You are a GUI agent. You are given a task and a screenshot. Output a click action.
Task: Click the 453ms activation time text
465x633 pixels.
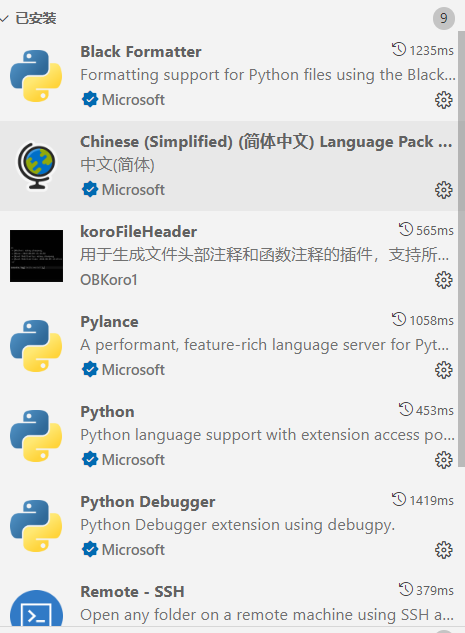435,411
